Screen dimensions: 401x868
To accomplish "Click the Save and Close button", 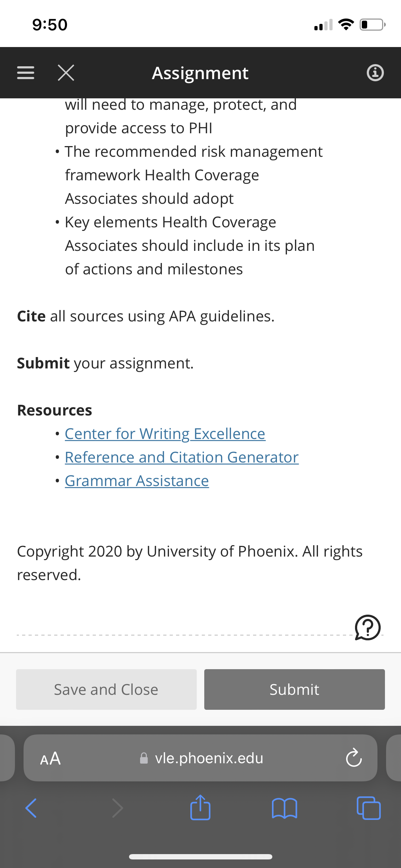I will click(106, 689).
